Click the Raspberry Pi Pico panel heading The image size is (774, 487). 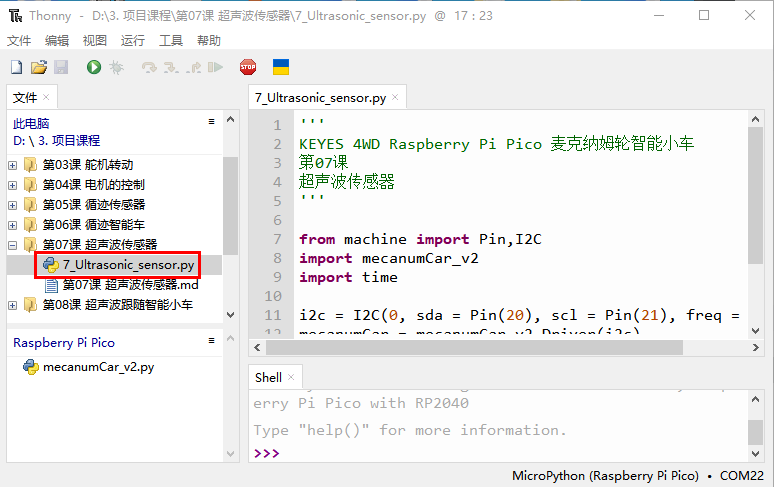[x=64, y=342]
